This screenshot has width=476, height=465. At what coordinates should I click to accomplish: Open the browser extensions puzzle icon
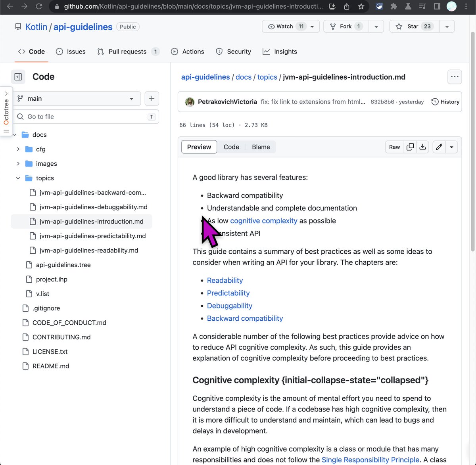click(x=393, y=6)
